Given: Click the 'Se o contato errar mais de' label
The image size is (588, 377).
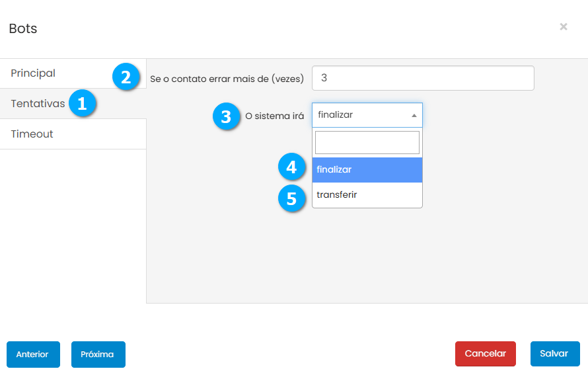Looking at the screenshot, I should click(x=227, y=79).
